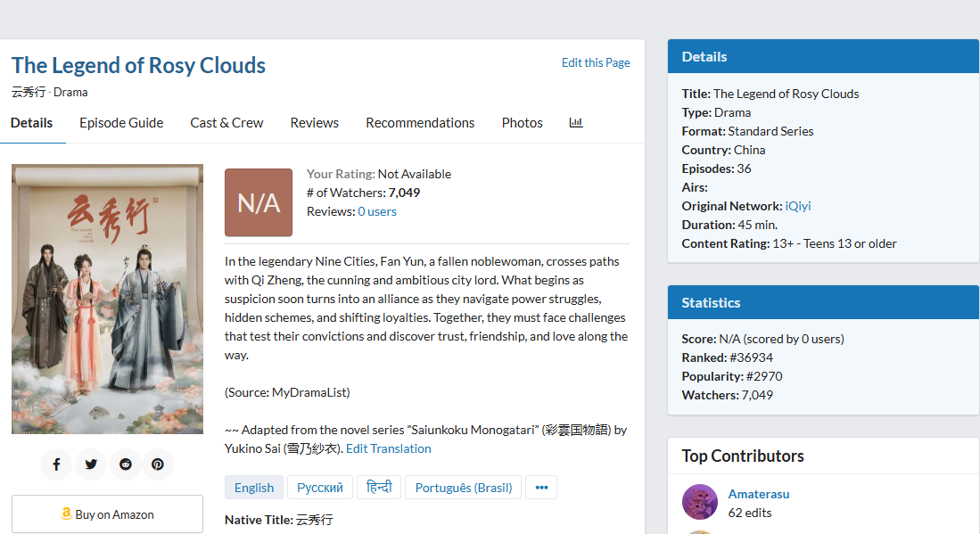980x534 pixels.
Task: Pin to Pinterest icon
Action: [x=158, y=464]
